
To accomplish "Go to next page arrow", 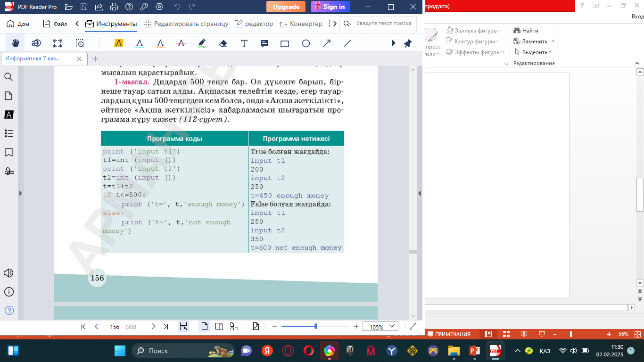I will 153,326.
